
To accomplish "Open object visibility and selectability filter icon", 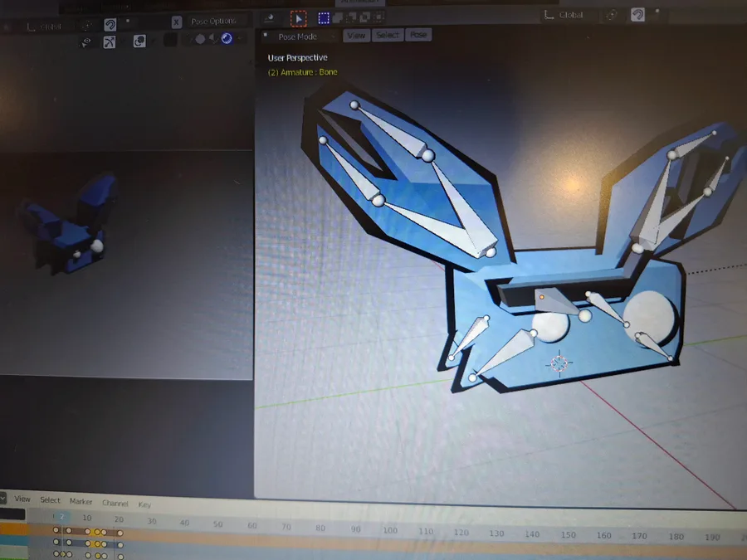I will pyautogui.click(x=85, y=42).
